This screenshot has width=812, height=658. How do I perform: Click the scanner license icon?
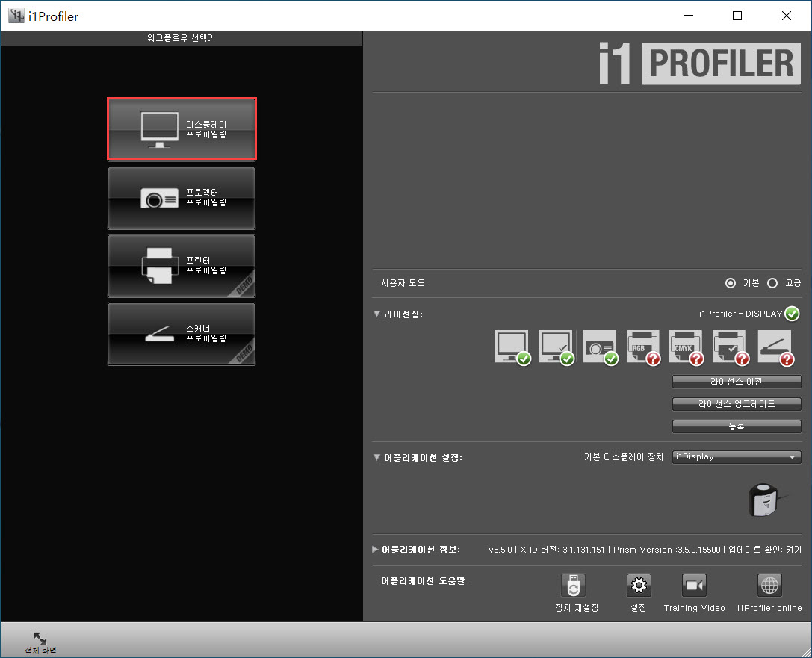775,347
